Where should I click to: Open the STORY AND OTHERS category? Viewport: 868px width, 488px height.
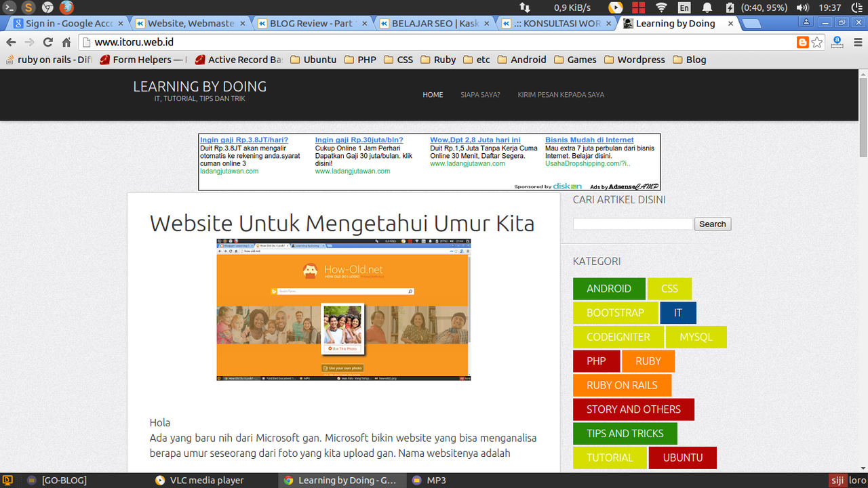click(x=633, y=409)
